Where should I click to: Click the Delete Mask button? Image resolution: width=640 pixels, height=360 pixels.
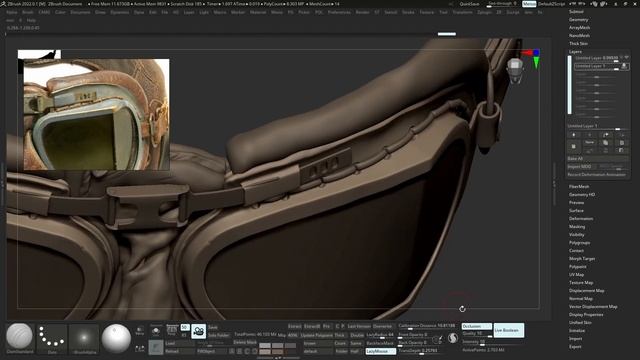point(245,342)
